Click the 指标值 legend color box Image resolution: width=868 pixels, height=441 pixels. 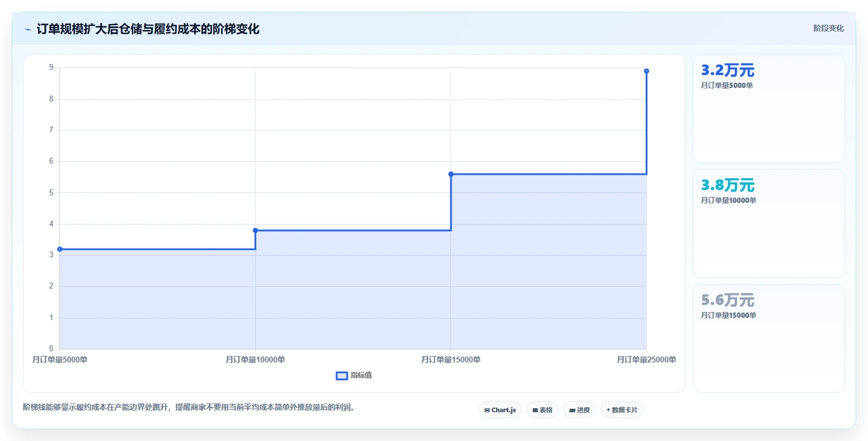click(342, 375)
